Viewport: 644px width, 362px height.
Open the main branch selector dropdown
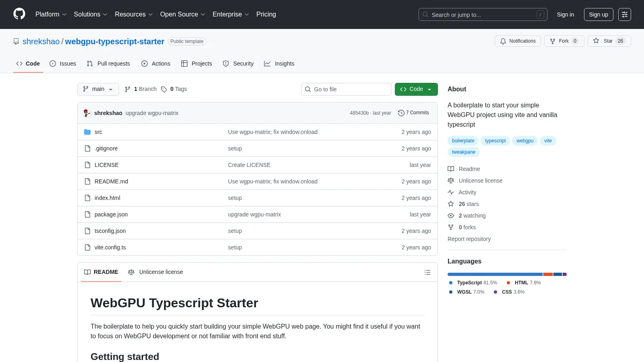click(x=98, y=89)
